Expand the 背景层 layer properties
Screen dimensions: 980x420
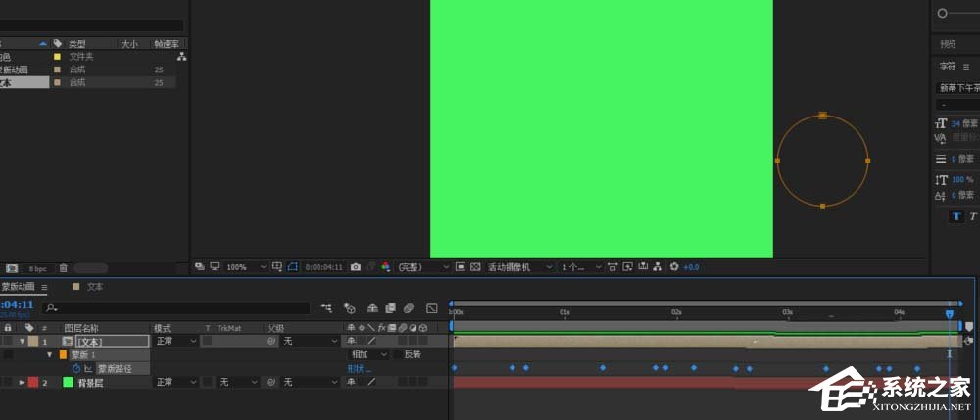pyautogui.click(x=22, y=382)
